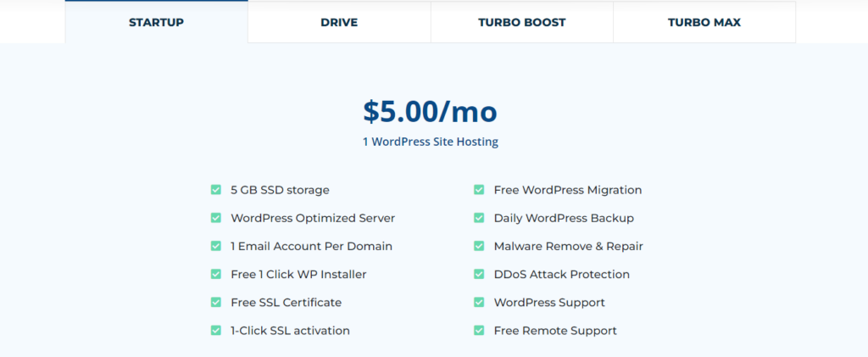The height and width of the screenshot is (357, 868).
Task: Click the Free SSL Certificate text
Action: click(x=287, y=303)
